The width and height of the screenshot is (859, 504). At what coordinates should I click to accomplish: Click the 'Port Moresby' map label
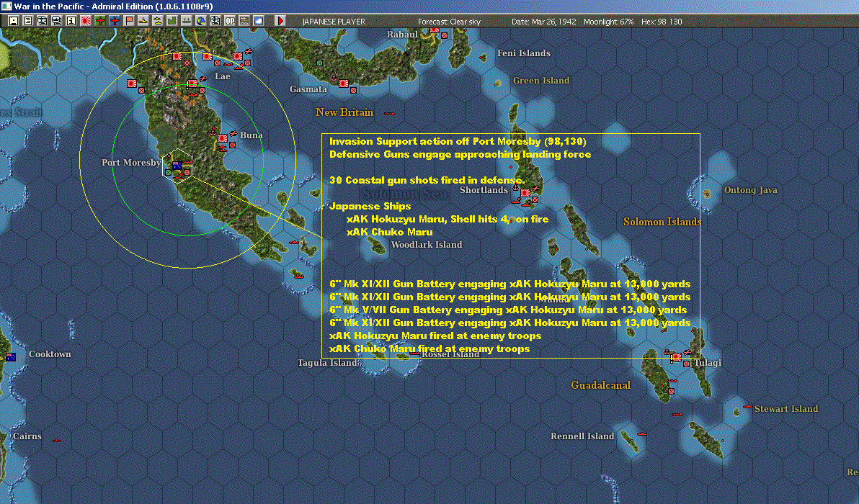(131, 163)
